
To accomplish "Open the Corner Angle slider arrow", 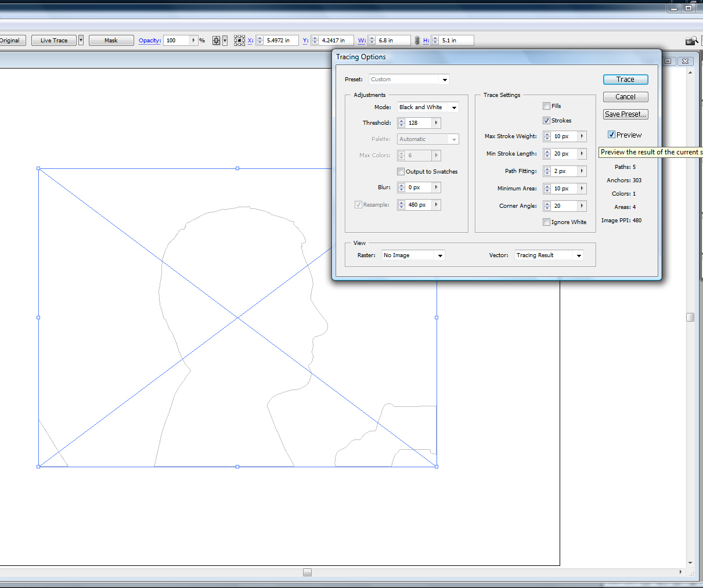I will 582,206.
